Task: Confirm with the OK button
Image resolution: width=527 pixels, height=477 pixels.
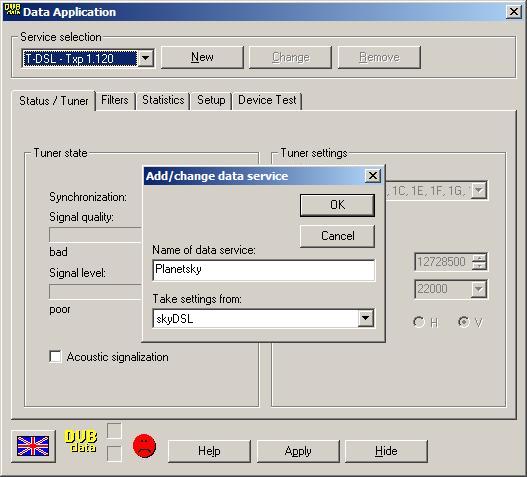Action: pos(337,205)
